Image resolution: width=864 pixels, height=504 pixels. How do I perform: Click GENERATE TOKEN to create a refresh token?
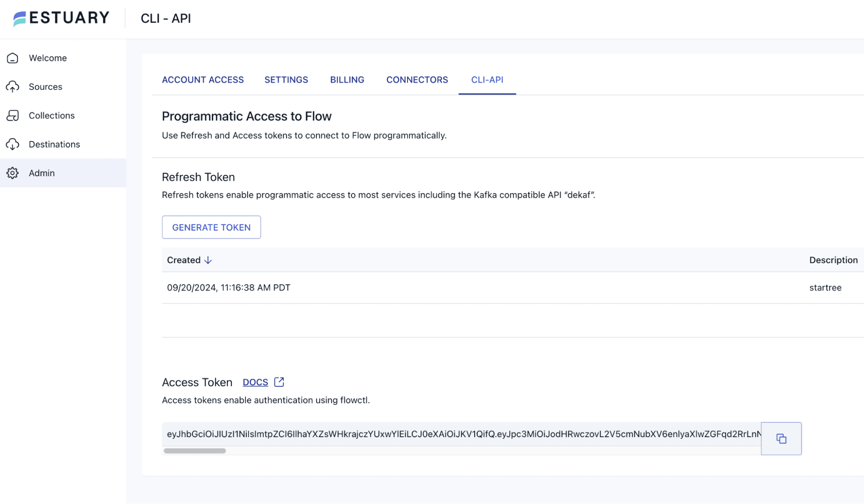pos(211,227)
